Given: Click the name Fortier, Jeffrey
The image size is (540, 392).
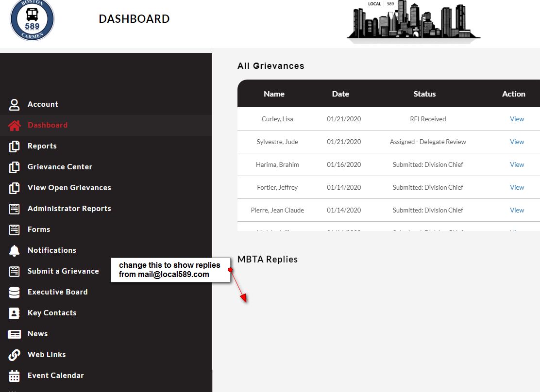Looking at the screenshot, I should (x=277, y=187).
